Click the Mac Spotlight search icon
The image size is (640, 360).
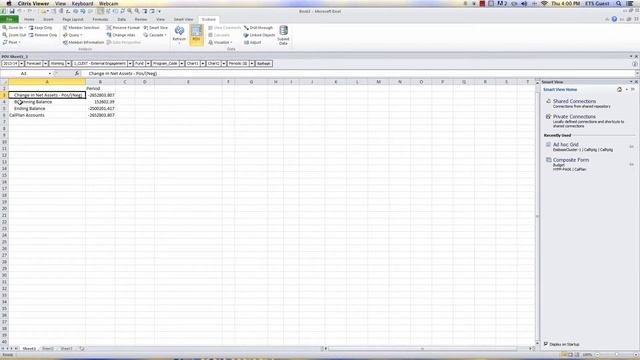tap(619, 3)
